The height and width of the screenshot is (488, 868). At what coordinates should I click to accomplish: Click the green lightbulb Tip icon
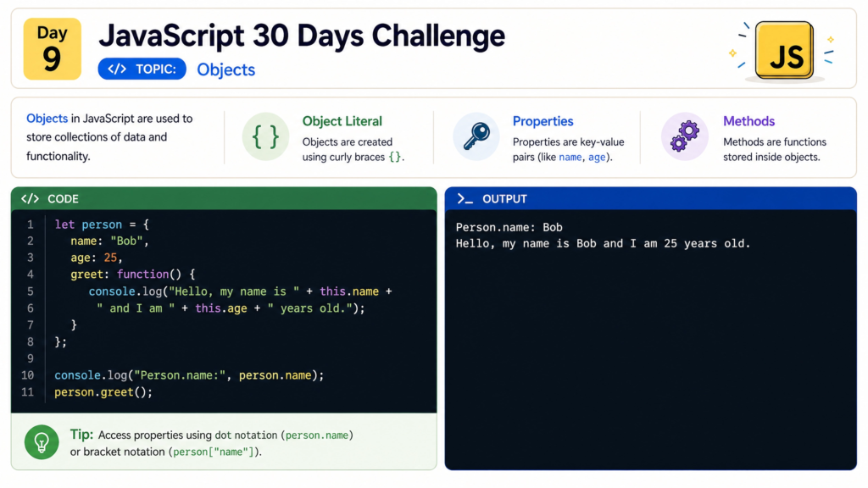(x=42, y=442)
